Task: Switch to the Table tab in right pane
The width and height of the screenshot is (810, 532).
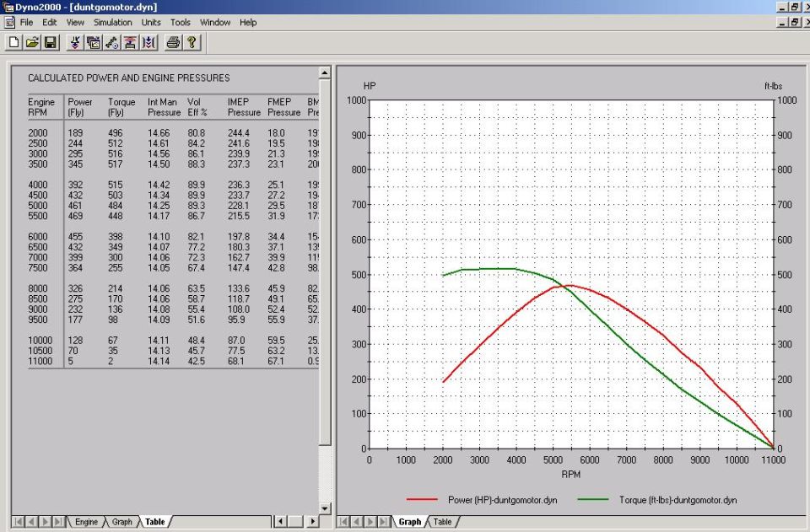Action: 442,522
